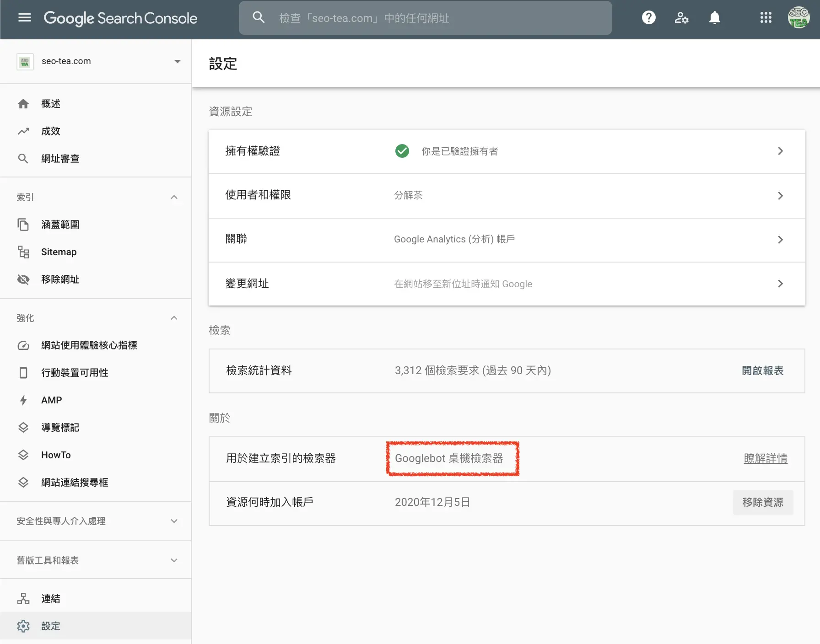
Task: Click 在網站移至新位址時通知 Google text
Action: (463, 284)
